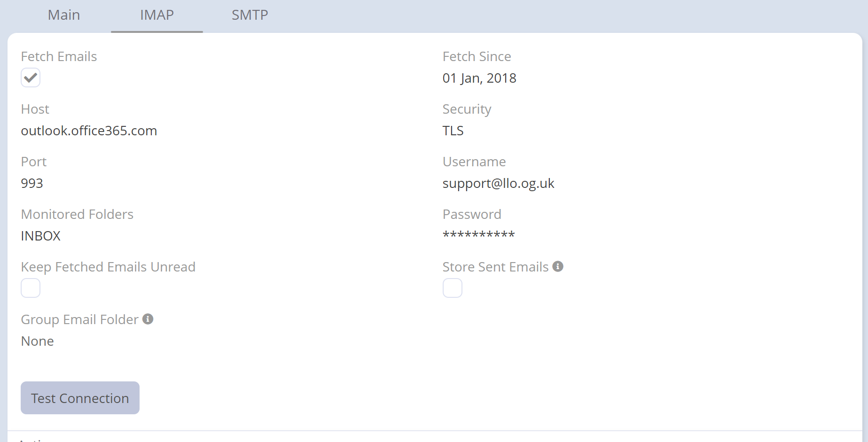Open the SMTP tab

[250, 15]
